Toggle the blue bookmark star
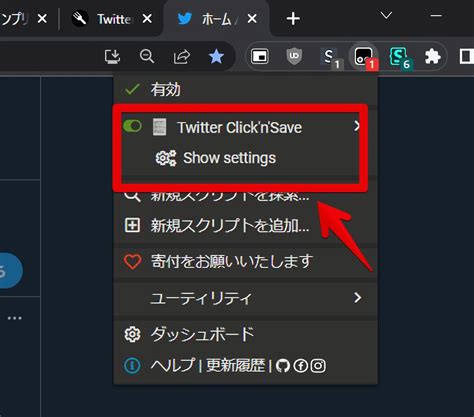Screen dimensions: 474x417 [216, 56]
